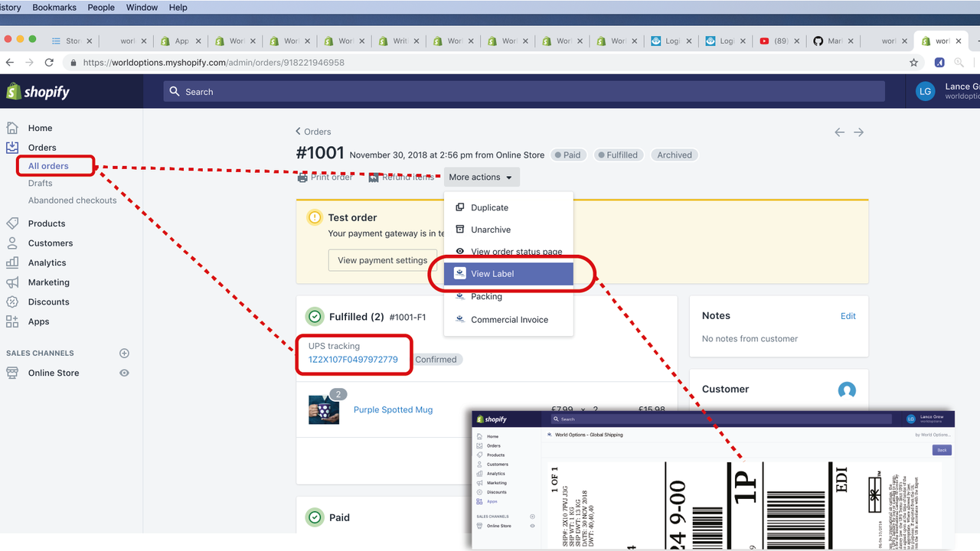Open the Help menu

178,8
